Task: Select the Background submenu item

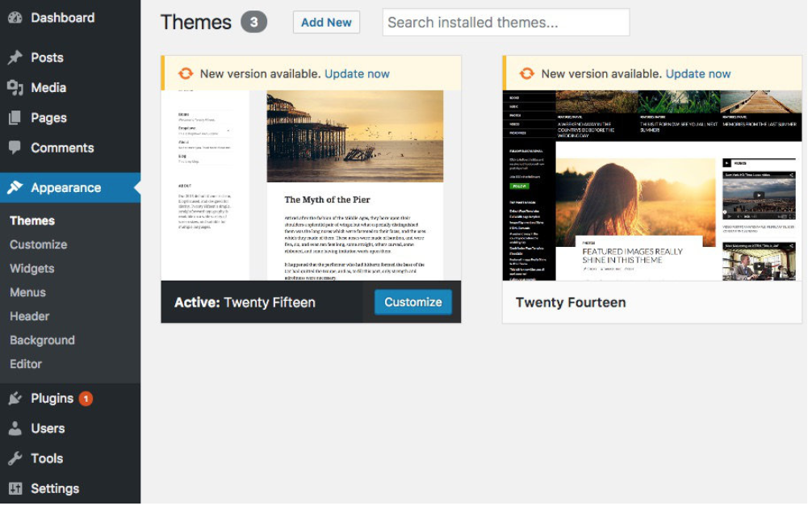Action: click(43, 341)
